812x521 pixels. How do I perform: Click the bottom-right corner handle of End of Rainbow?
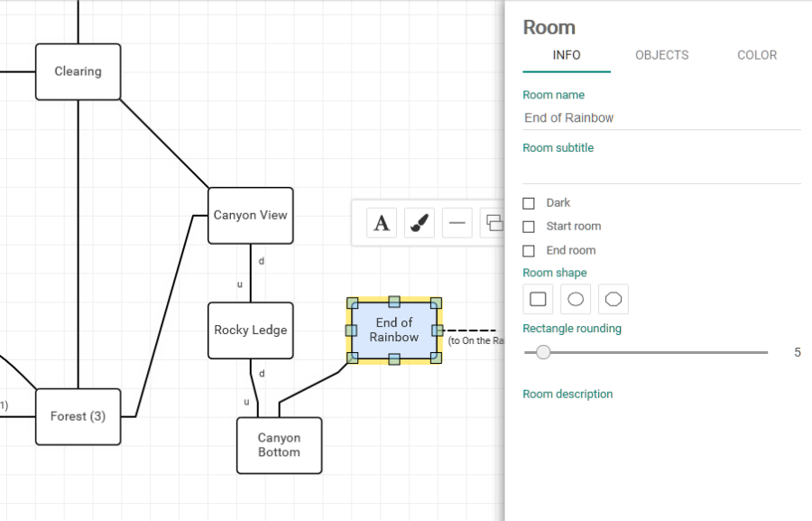point(436,358)
